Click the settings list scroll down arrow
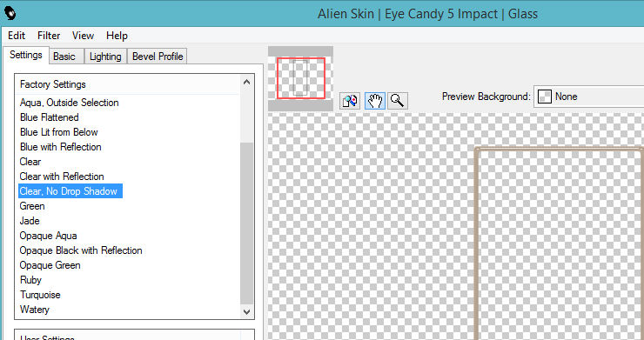Image resolution: width=644 pixels, height=340 pixels. 246,311
